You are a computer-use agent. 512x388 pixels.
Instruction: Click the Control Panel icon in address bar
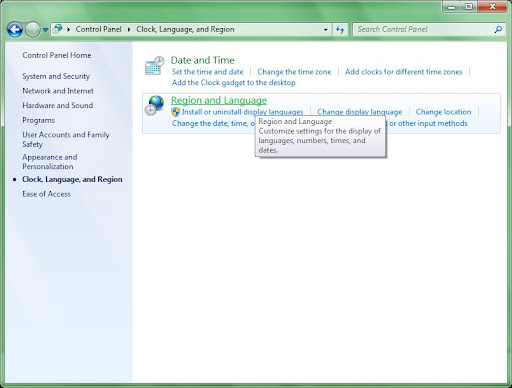[58, 29]
